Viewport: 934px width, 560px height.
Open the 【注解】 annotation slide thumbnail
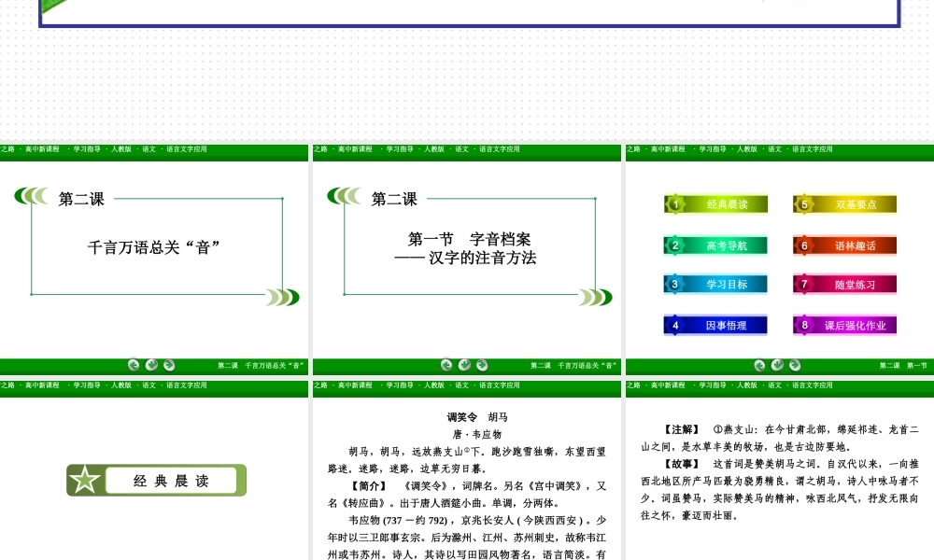tap(780, 470)
